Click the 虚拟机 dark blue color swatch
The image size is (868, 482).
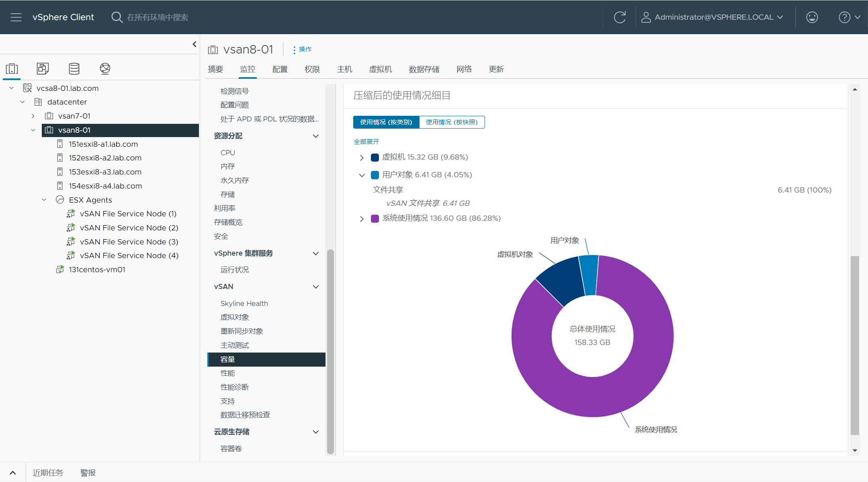click(x=375, y=158)
